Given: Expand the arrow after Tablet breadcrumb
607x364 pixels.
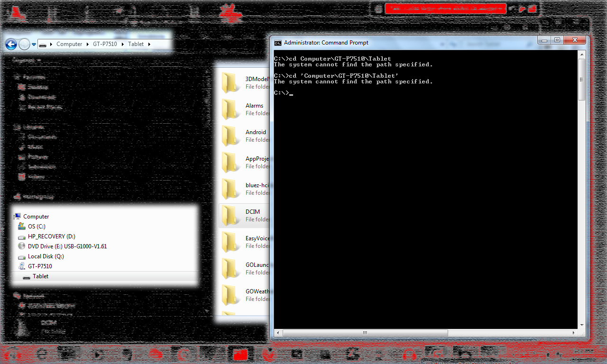Looking at the screenshot, I should (149, 44).
